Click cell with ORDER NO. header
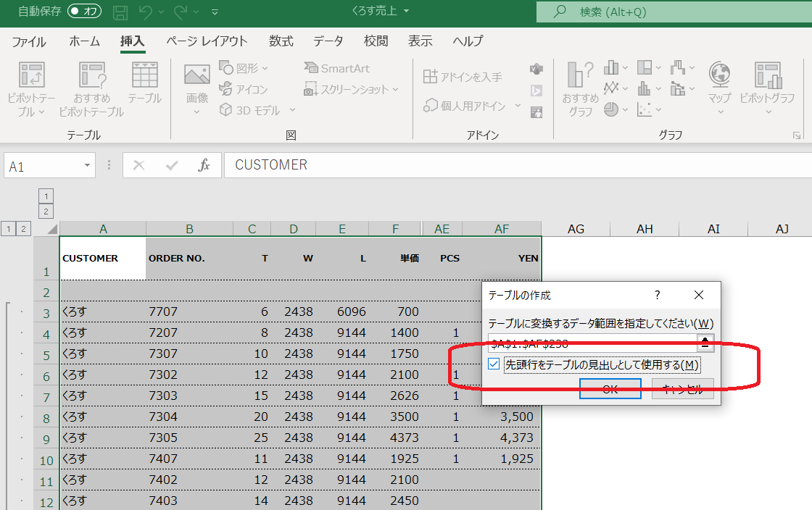 (189, 258)
